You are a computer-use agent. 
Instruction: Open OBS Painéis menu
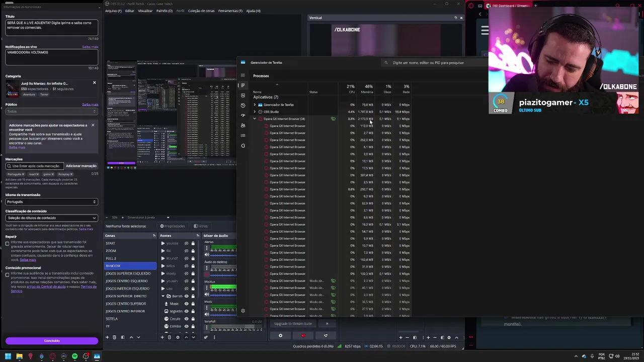click(x=164, y=11)
